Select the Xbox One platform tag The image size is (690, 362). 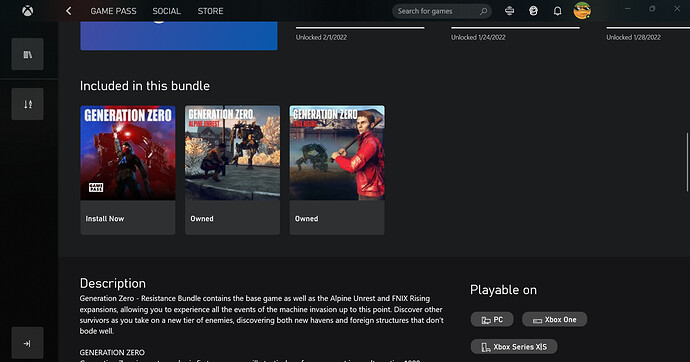pos(554,319)
